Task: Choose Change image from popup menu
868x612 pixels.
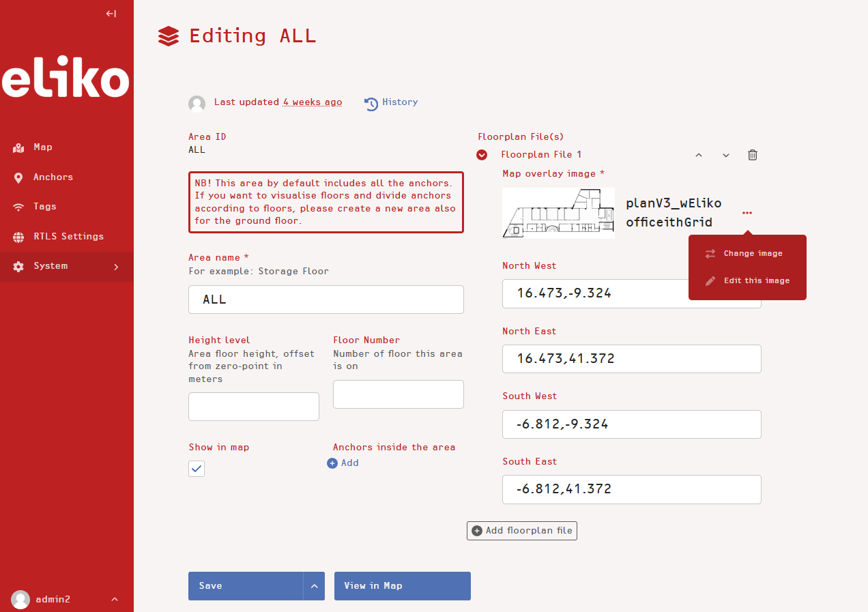Action: pos(752,254)
